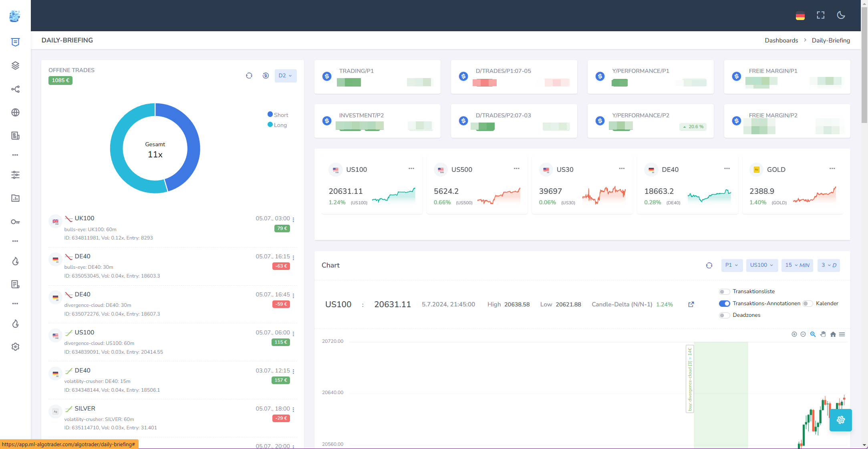Reset chart zoom with home icon

click(833, 334)
